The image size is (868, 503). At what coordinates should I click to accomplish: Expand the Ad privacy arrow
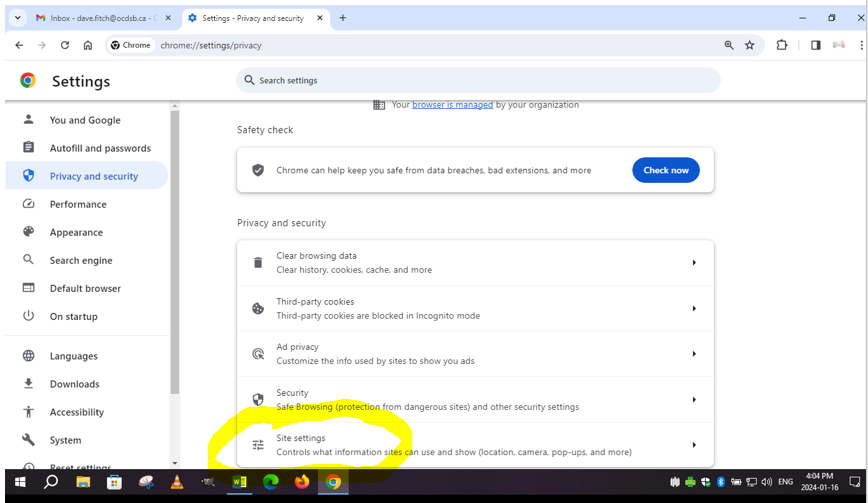[x=694, y=354]
